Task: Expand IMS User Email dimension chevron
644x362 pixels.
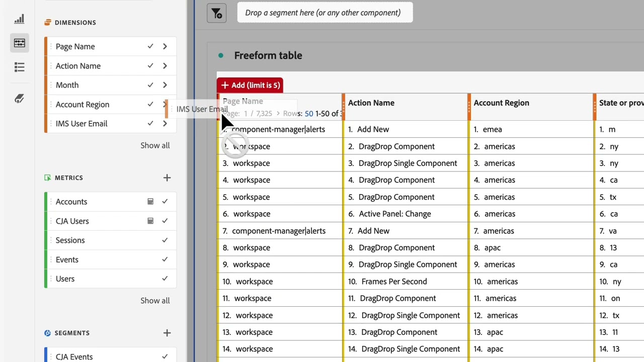Action: 165,123
